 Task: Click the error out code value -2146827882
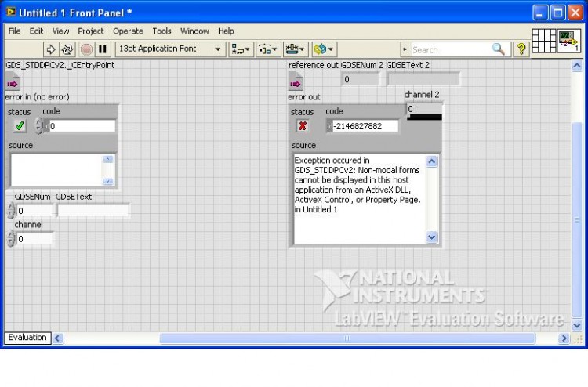(362, 126)
